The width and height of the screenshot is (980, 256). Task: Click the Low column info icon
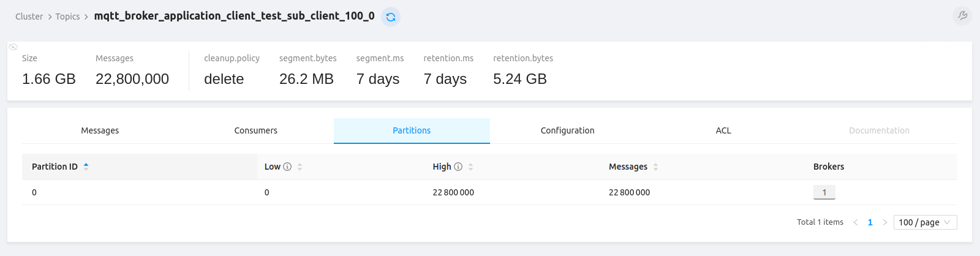287,167
